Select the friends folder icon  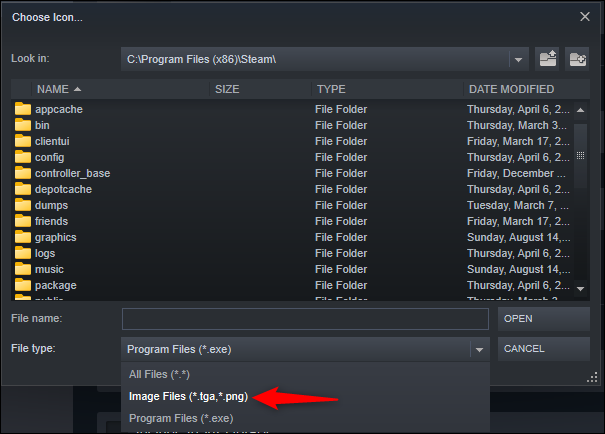coord(23,221)
